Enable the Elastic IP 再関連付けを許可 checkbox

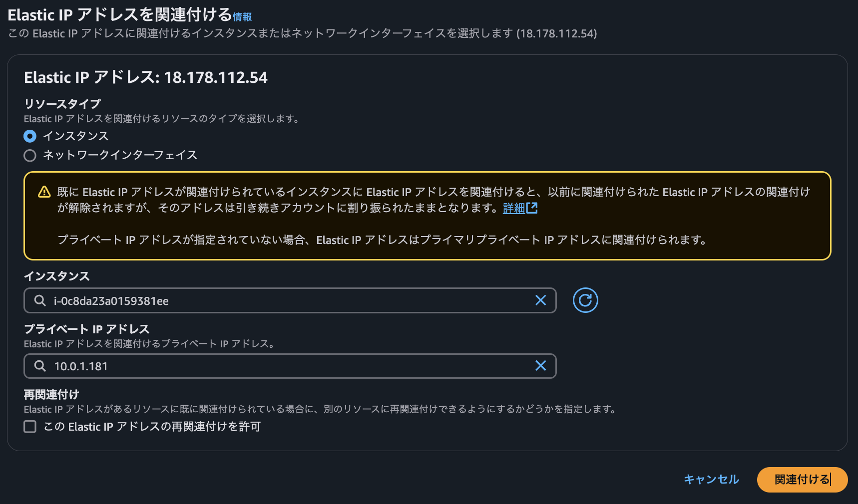click(x=30, y=427)
